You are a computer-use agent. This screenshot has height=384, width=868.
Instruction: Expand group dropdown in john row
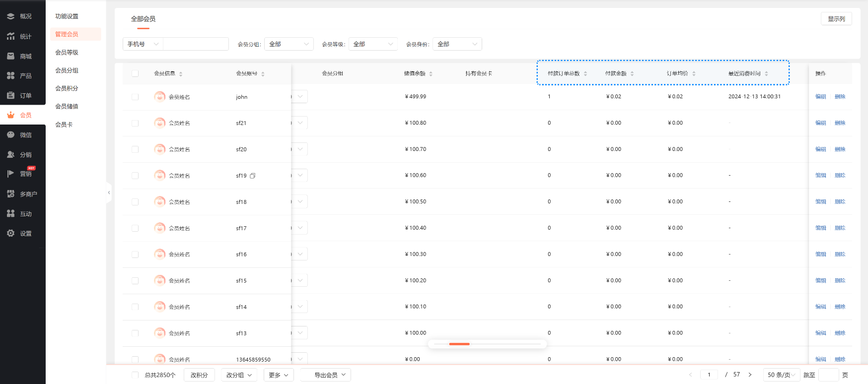300,96
